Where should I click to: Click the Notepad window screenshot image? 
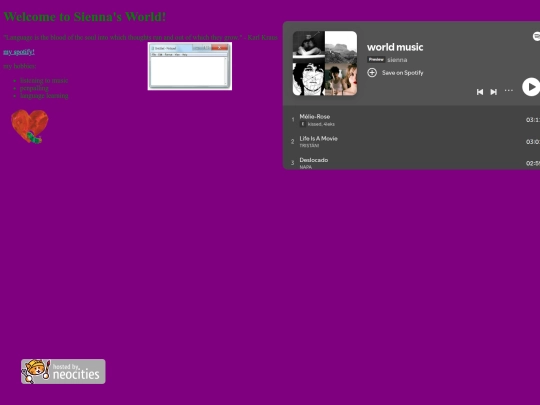[x=190, y=66]
